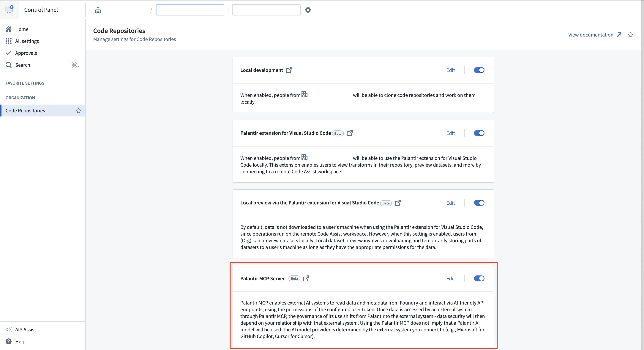The height and width of the screenshot is (350, 644).
Task: Edit the Palantir MCP Server setting
Action: coord(451,278)
